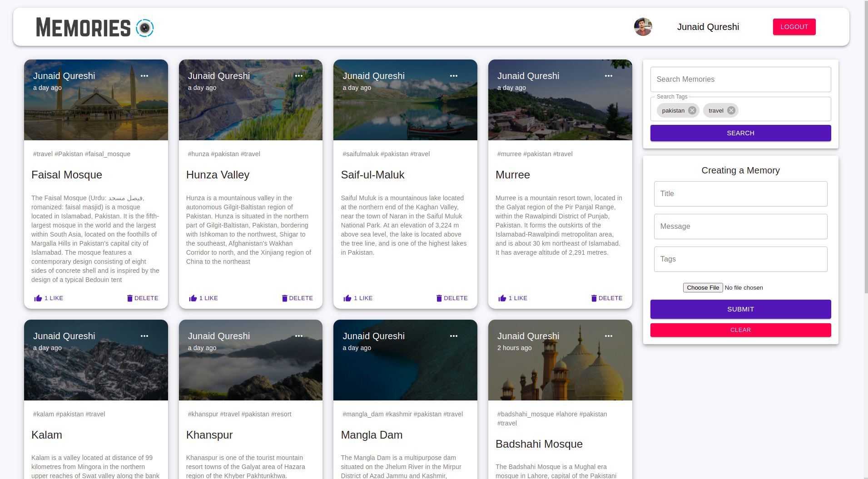Delete the Faisal Mosque memory
Viewport: 868px width, 479px height.
point(143,298)
